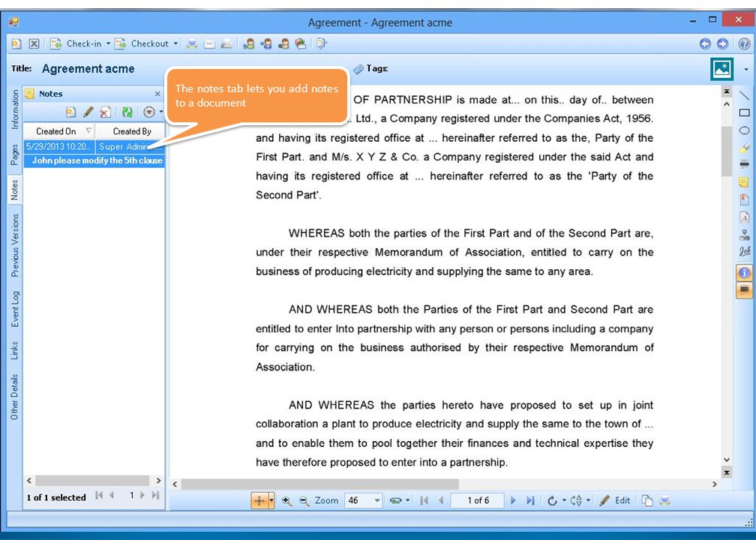Viewport: 756px width, 540px height.
Task: Select note 'John please modify the 5th clause'
Action: coord(94,160)
